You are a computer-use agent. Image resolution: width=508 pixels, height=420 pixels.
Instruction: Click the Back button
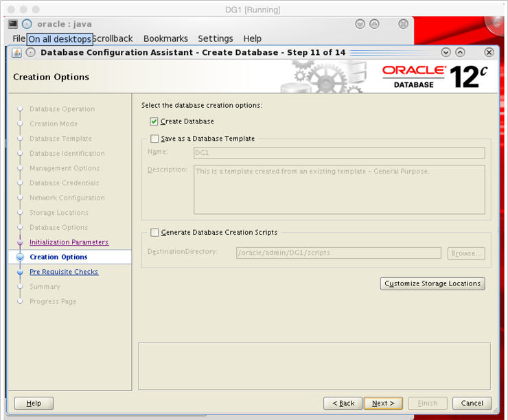tap(343, 403)
